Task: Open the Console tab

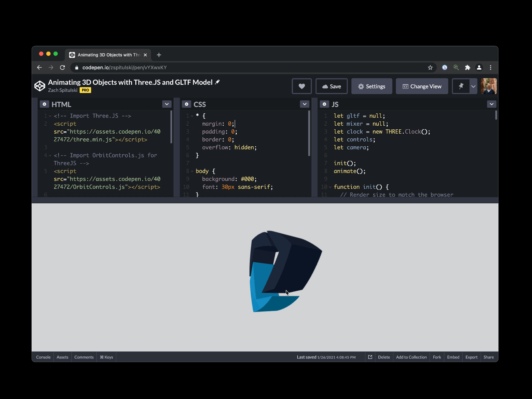Action: [x=43, y=357]
